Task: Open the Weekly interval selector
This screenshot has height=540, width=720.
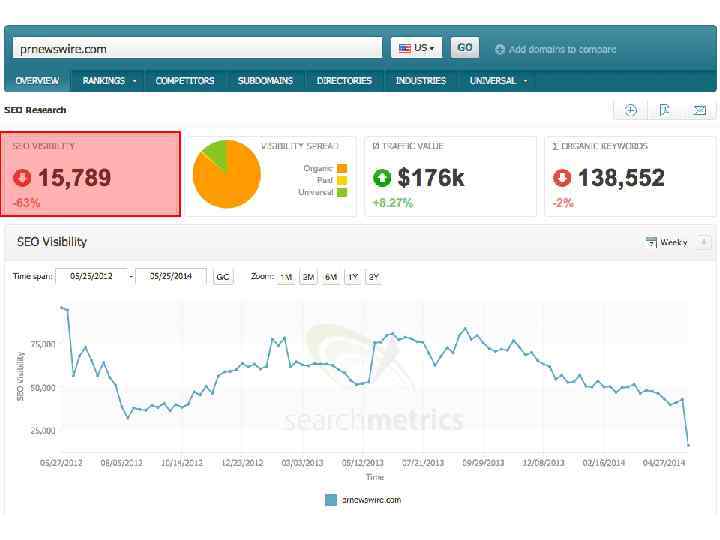Action: tap(667, 242)
